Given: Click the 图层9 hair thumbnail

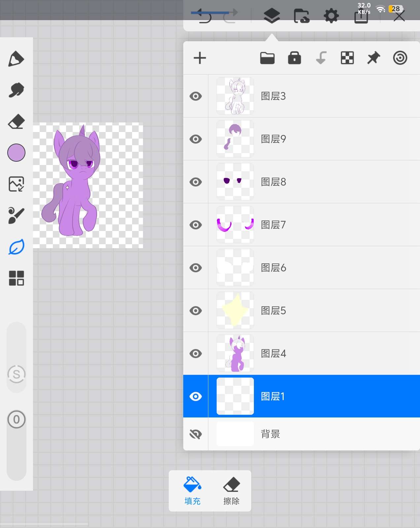Looking at the screenshot, I should click(235, 139).
